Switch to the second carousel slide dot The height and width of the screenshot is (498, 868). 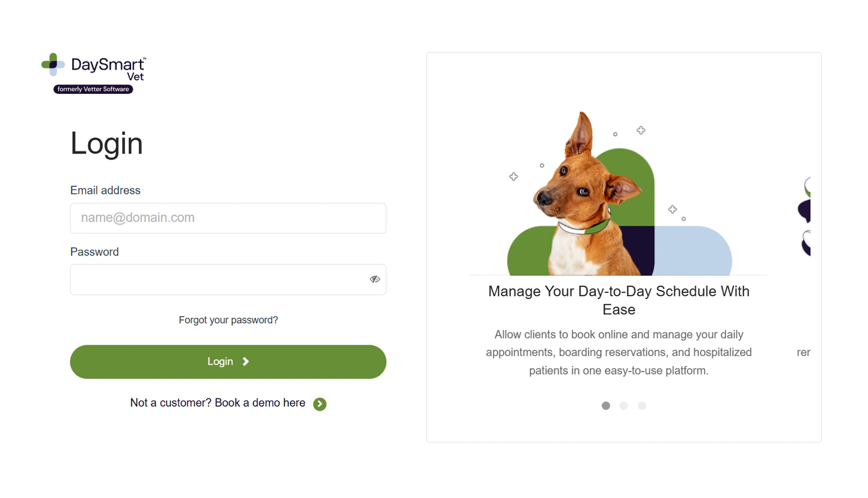[x=624, y=405]
